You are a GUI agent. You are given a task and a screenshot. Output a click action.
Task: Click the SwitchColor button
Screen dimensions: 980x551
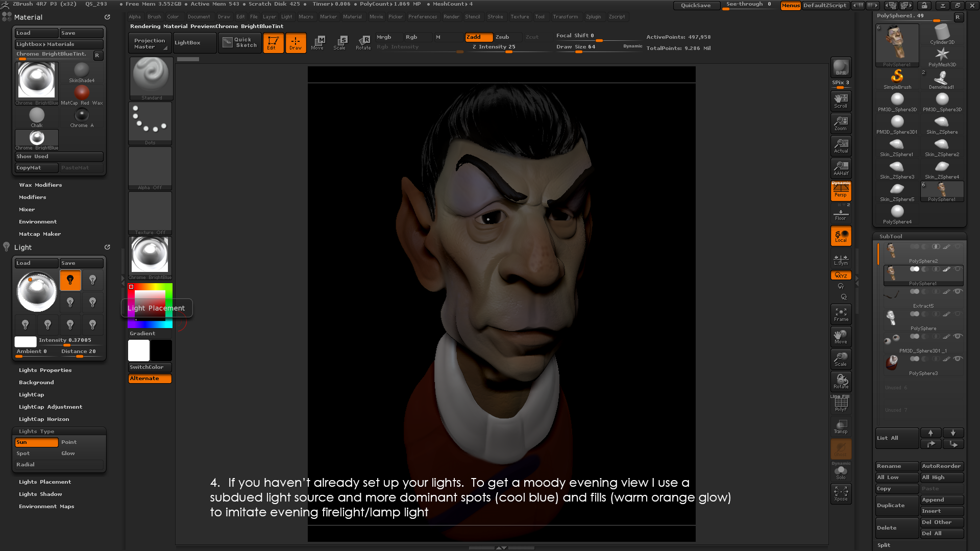click(x=150, y=367)
